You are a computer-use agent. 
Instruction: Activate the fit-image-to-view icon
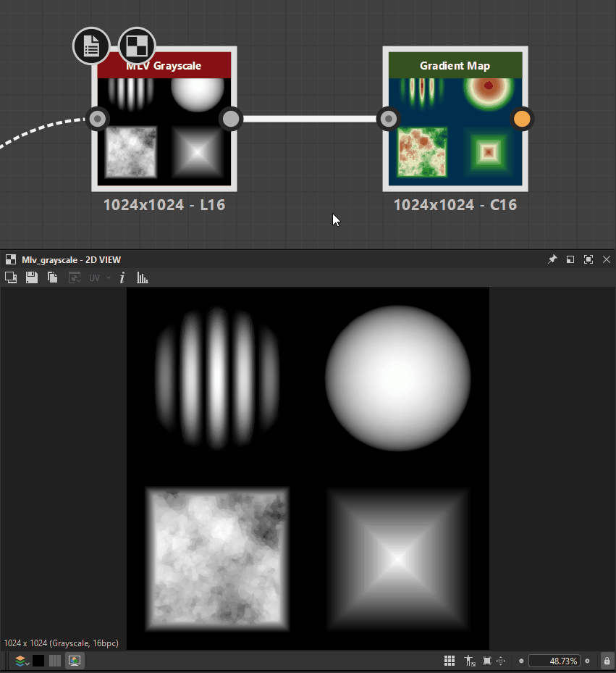[488, 661]
